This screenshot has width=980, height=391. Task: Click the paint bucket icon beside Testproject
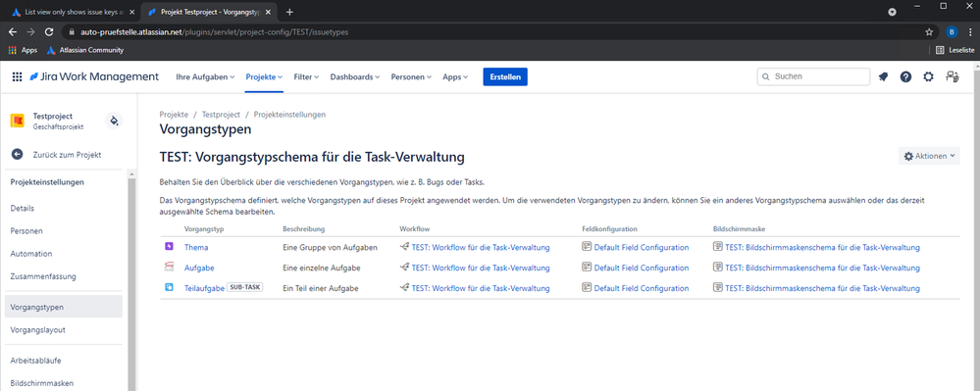[114, 121]
